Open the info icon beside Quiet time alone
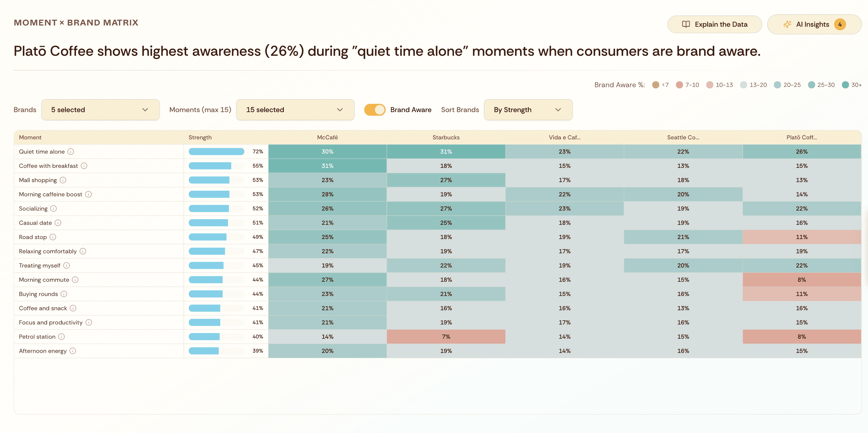 tap(71, 152)
